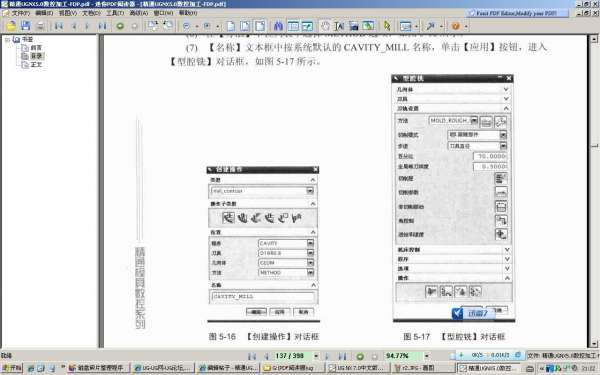
Task: Go to first page using toolbar icon
Action: (59, 26)
